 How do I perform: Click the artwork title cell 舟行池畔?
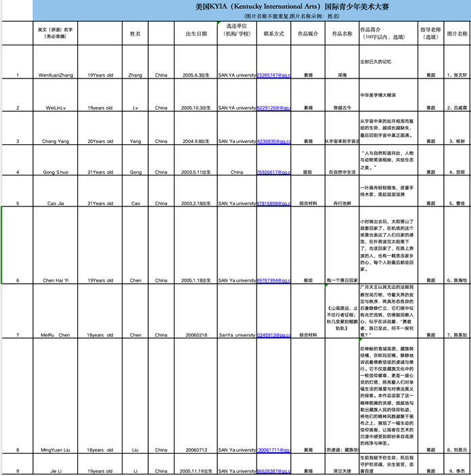[342, 203]
